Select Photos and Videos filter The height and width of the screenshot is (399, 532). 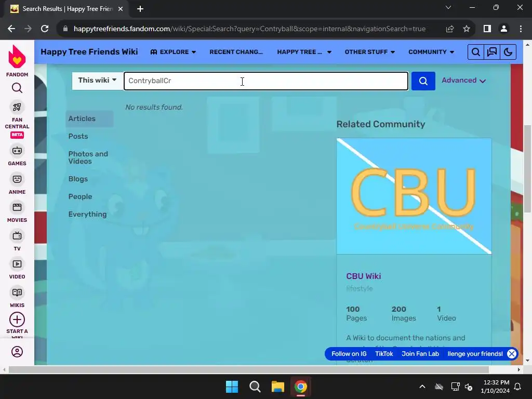click(x=88, y=157)
